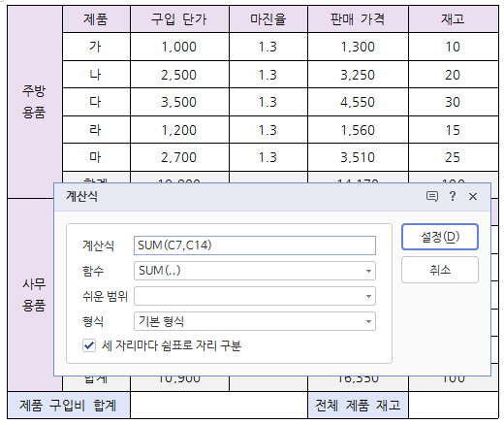The image size is (504, 425).
Task: Click the 계산식 formula input field
Action: (255, 245)
